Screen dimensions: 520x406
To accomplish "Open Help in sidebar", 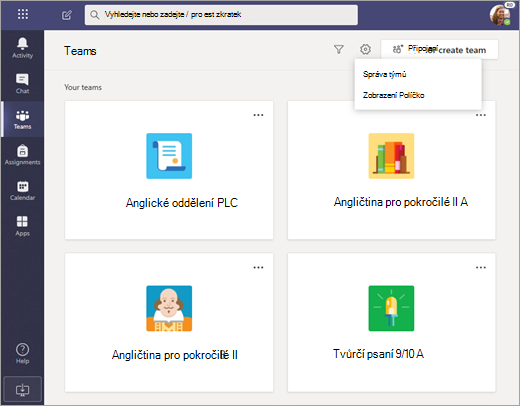I will click(22, 354).
